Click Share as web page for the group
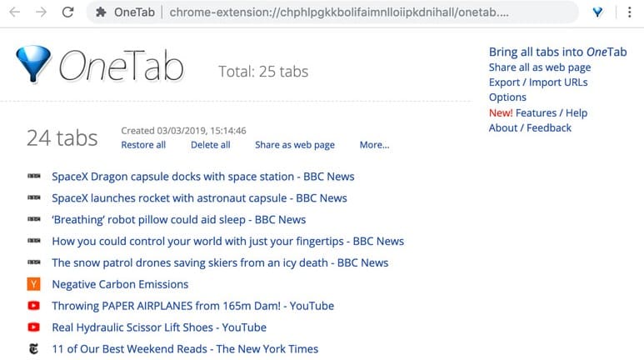 [x=294, y=145]
